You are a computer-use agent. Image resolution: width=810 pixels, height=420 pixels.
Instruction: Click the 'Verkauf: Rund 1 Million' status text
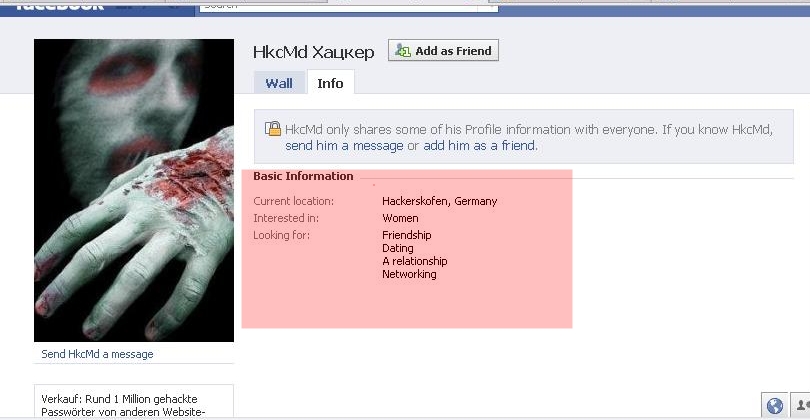click(x=123, y=406)
